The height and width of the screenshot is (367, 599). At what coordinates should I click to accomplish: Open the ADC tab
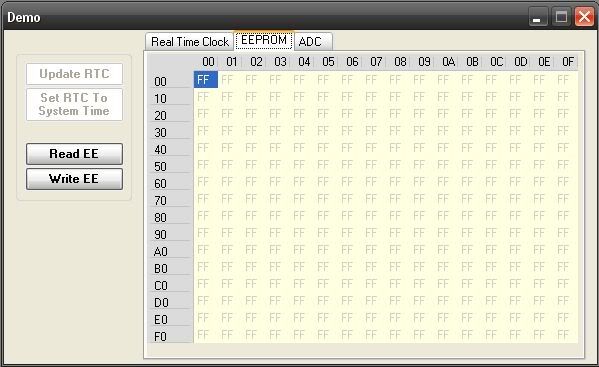pos(313,42)
